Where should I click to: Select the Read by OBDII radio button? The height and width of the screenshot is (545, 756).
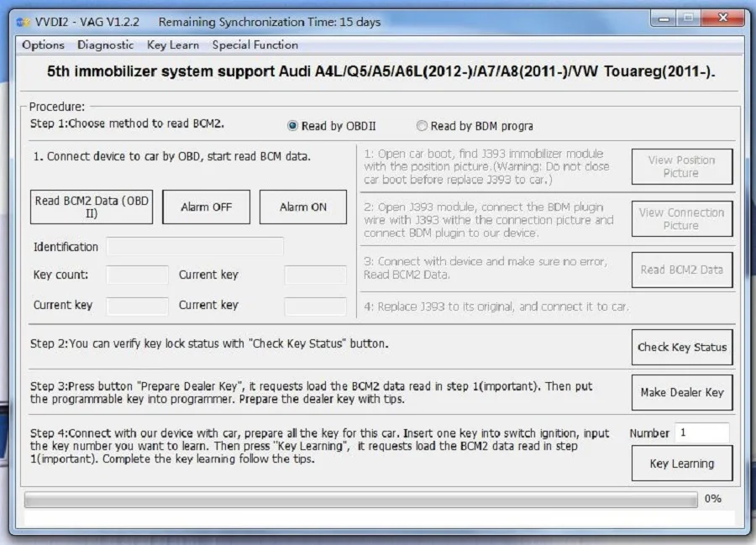tap(292, 126)
